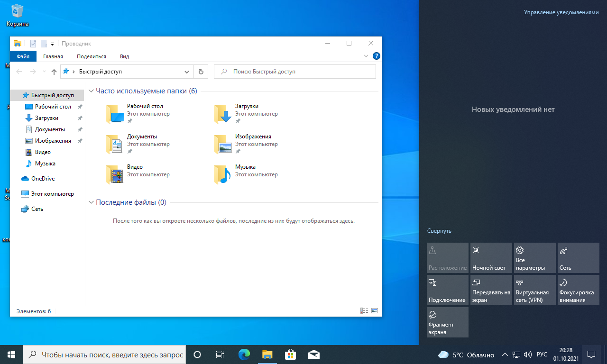Toggle Фокусировка внимания quick action tile
This screenshot has width=607, height=364.
click(x=578, y=290)
